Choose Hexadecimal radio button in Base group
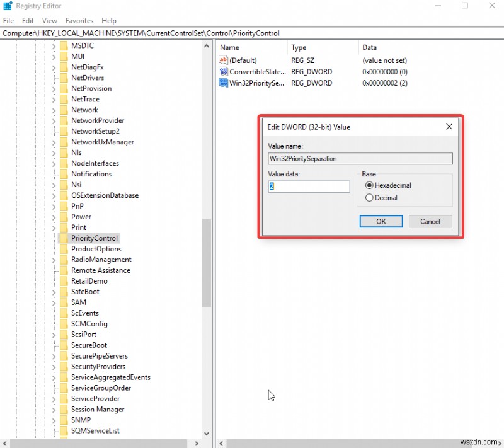Viewport: 504px width, 448px height. [x=371, y=185]
